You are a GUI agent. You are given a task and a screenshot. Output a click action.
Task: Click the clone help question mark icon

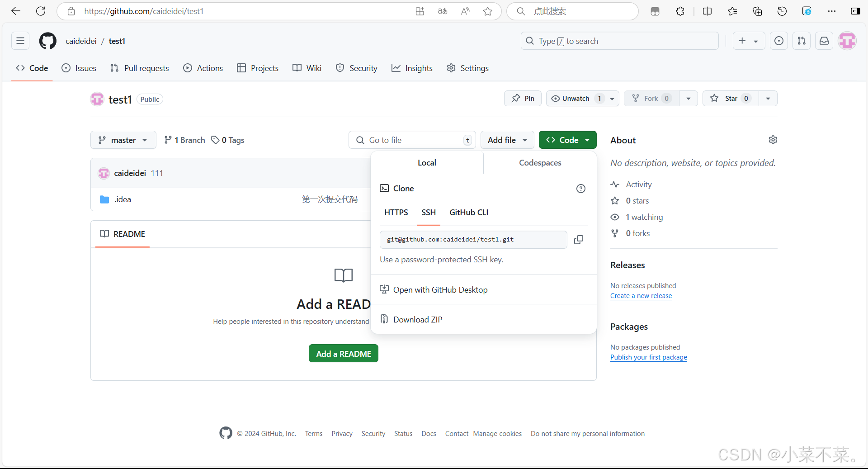[x=580, y=189]
